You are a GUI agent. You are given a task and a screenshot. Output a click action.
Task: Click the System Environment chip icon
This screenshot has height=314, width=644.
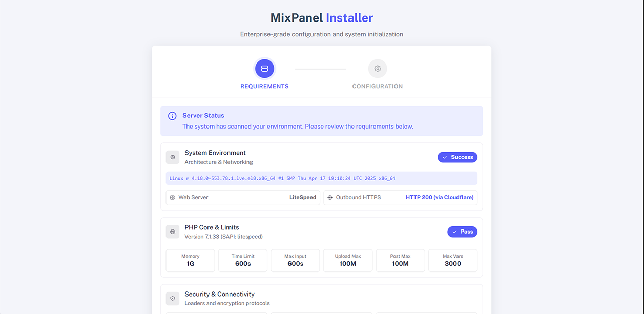pos(173,157)
